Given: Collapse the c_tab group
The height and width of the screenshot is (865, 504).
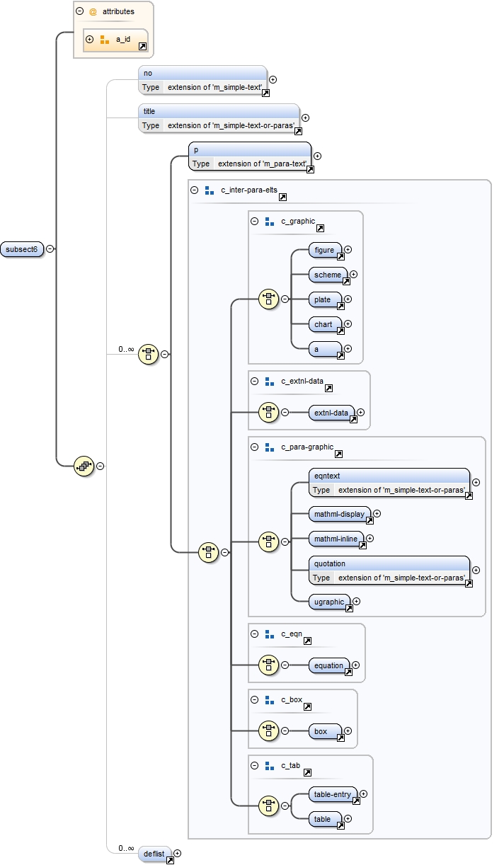Looking at the screenshot, I should [x=254, y=766].
